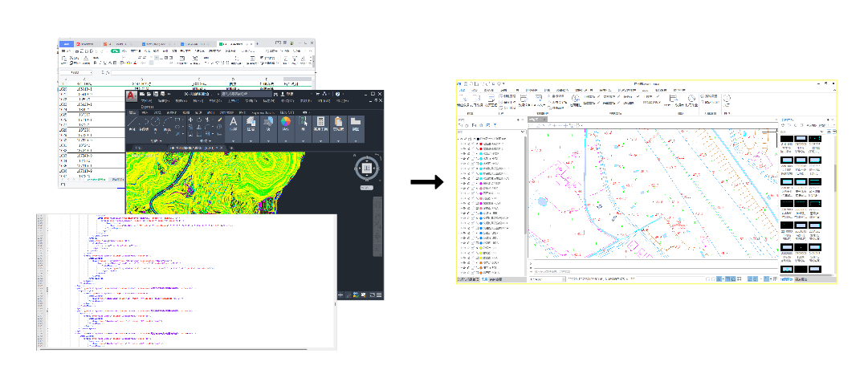This screenshot has width=868, height=386.
Task: Switch to the open drawing file tab in AutoCAD
Action: point(196,148)
